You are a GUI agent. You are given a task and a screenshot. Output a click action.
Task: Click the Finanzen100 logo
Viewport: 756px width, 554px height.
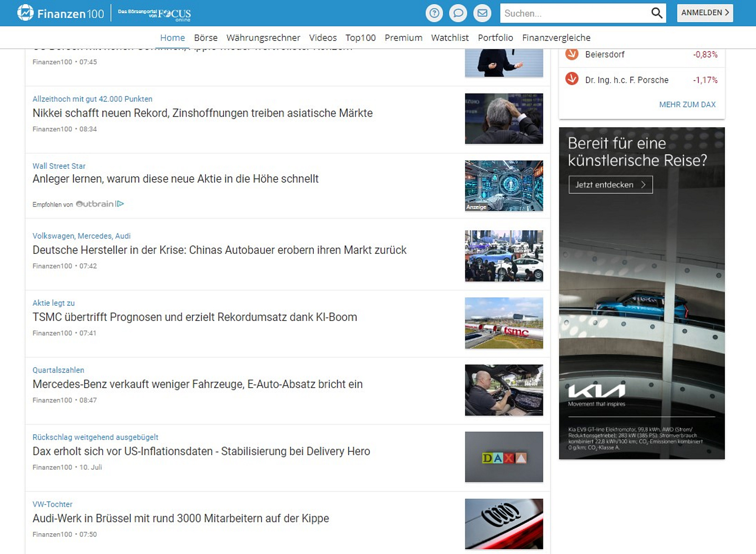coord(60,13)
